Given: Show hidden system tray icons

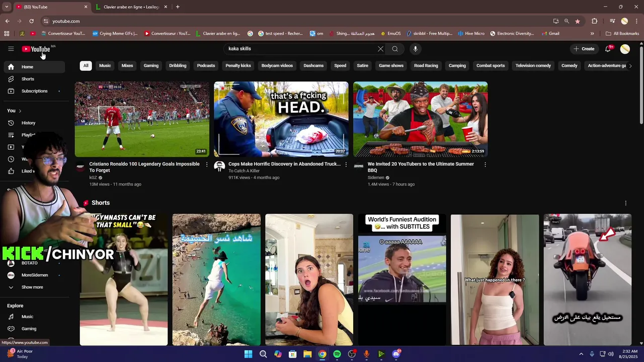Looking at the screenshot, I should coord(581,354).
